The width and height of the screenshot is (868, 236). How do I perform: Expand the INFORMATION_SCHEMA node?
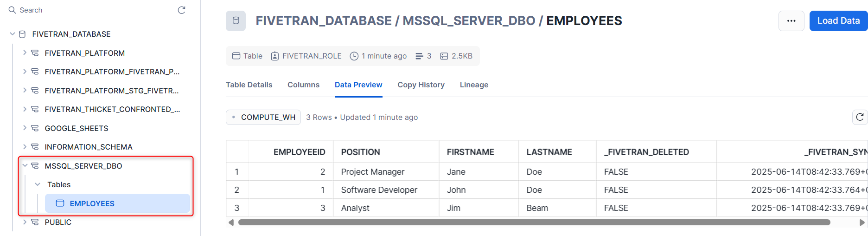(25, 147)
